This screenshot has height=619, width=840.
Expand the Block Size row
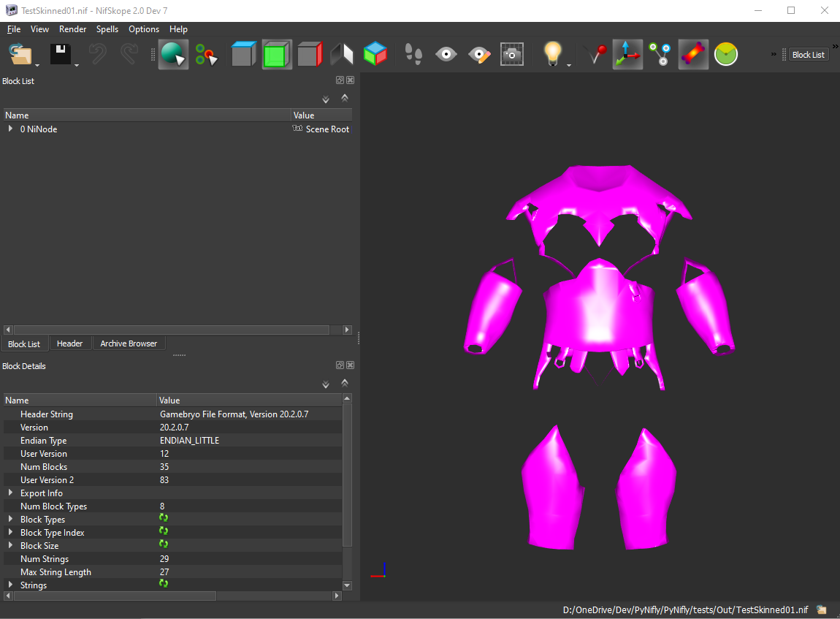(10, 545)
